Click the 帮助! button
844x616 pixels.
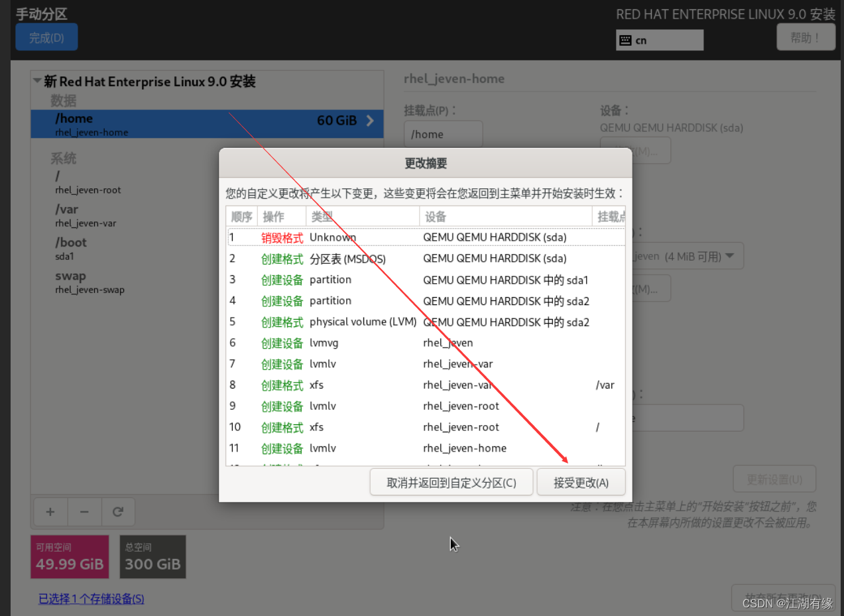coord(806,36)
